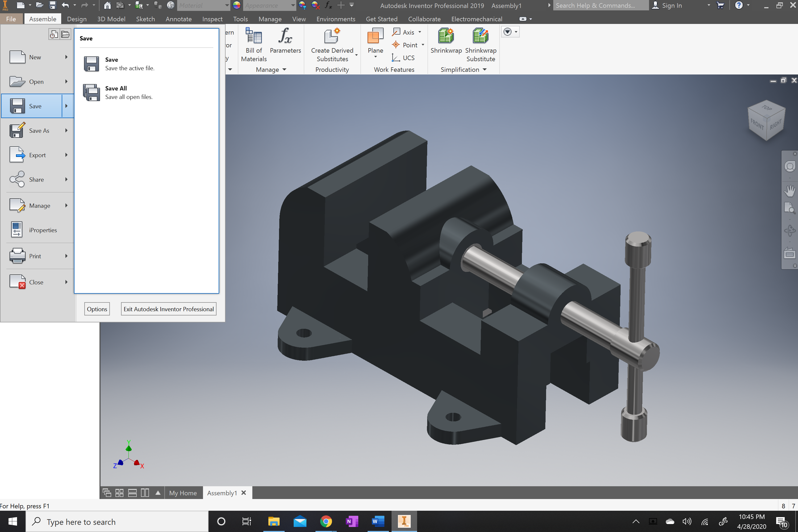Click the Redo arrow icon
This screenshot has width=798, height=532.
tap(85, 5)
